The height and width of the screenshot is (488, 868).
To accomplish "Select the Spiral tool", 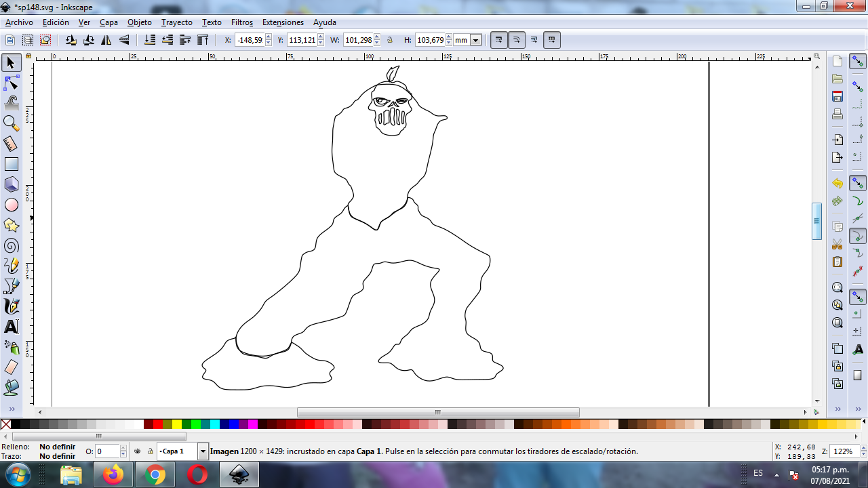I will 11,245.
